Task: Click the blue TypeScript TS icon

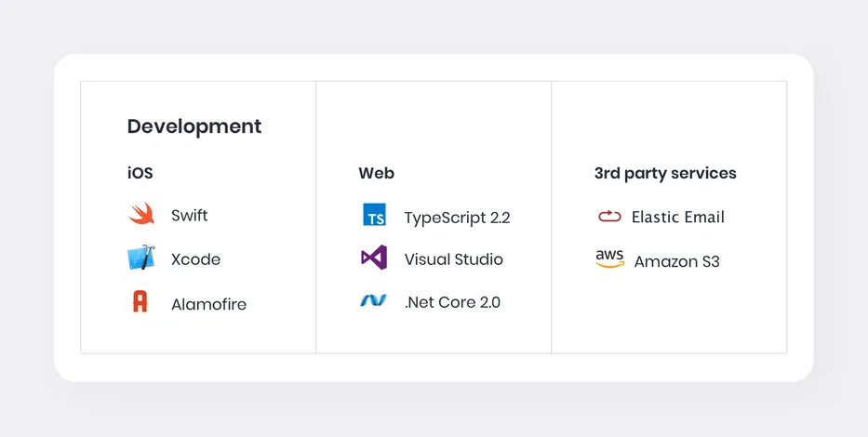Action: pos(374,216)
